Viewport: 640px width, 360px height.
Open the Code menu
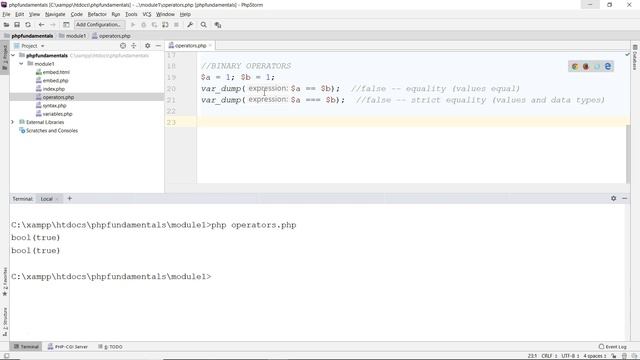click(x=76, y=14)
